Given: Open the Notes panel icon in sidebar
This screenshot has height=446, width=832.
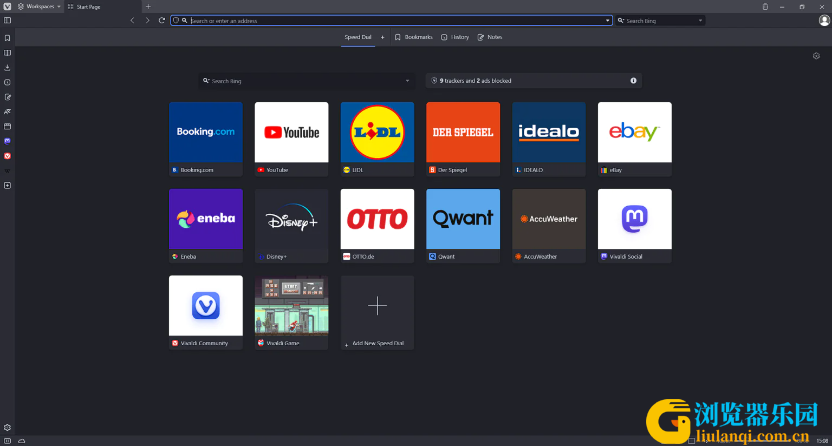Looking at the screenshot, I should [x=7, y=97].
